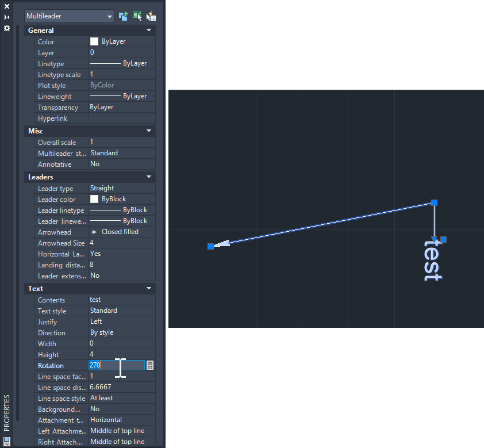The width and height of the screenshot is (484, 448).
Task: Collapse the Text section header
Action: (x=149, y=288)
